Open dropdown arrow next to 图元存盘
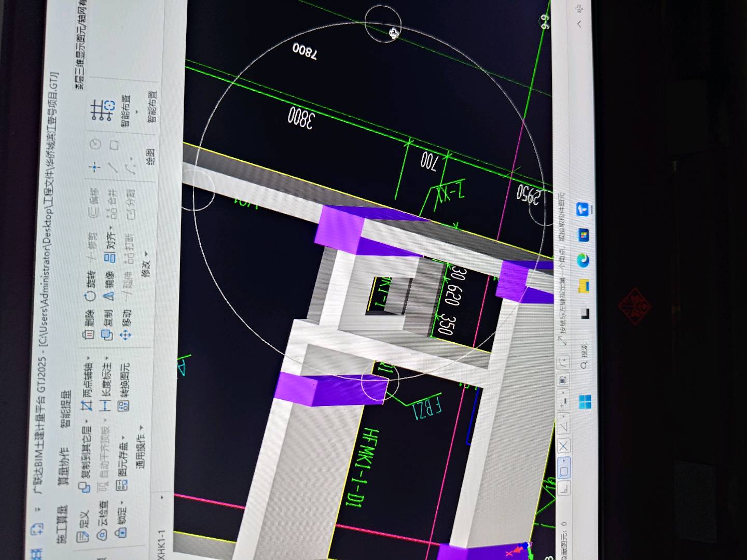Viewport: 747px width, 560px height. pos(123,438)
